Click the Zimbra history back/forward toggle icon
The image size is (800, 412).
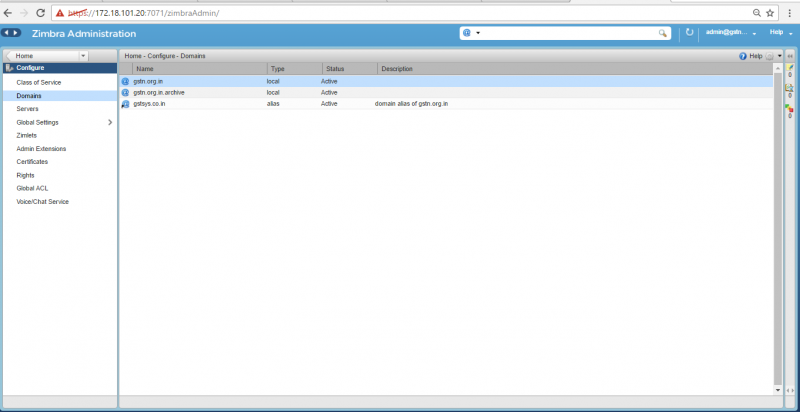11,33
